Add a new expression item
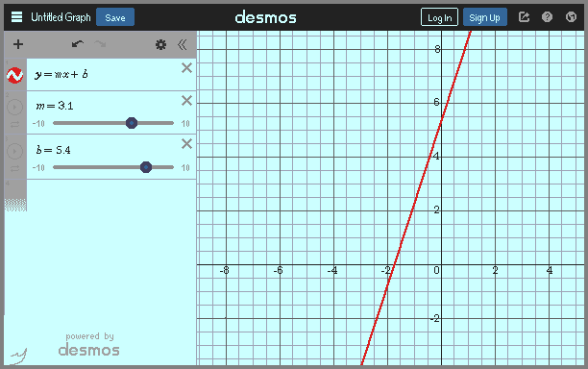Screen dimensions: 588x369 (18, 44)
